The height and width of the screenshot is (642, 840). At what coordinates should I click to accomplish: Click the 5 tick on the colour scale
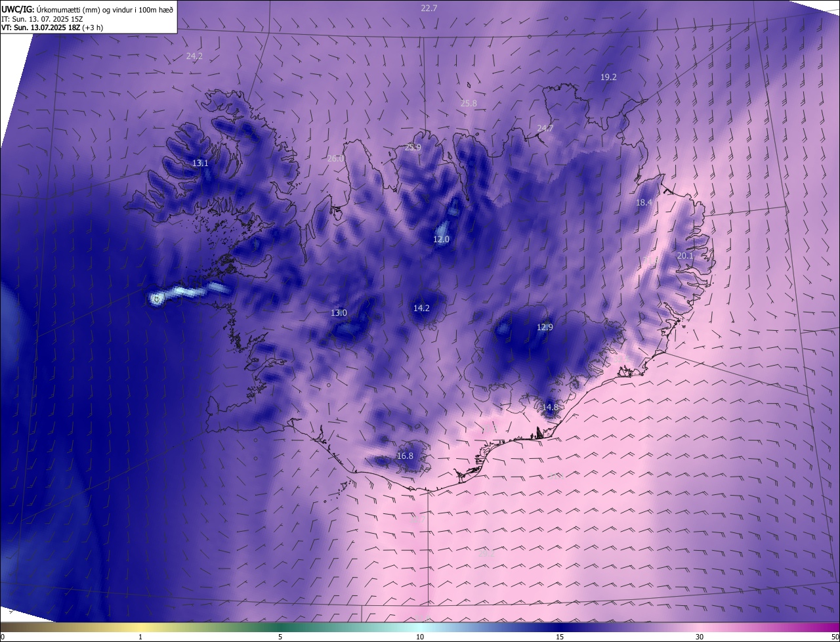[x=280, y=637]
